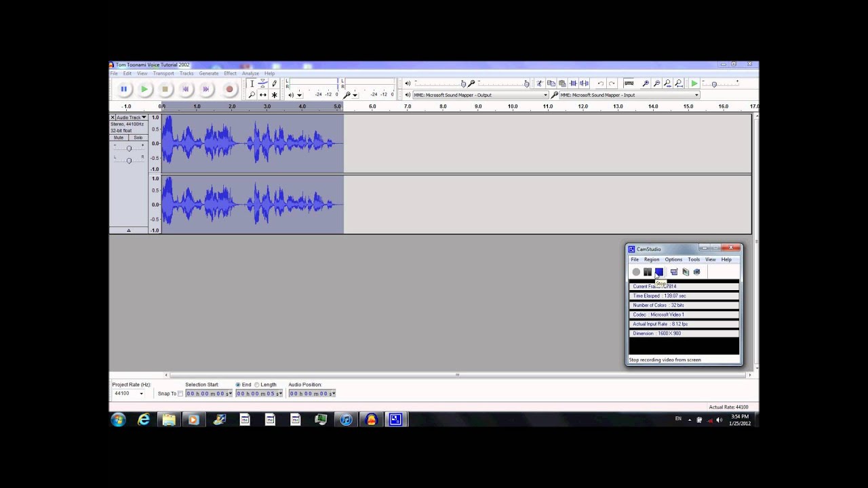Select the End radio button
This screenshot has height=488, width=868.
pyautogui.click(x=238, y=385)
